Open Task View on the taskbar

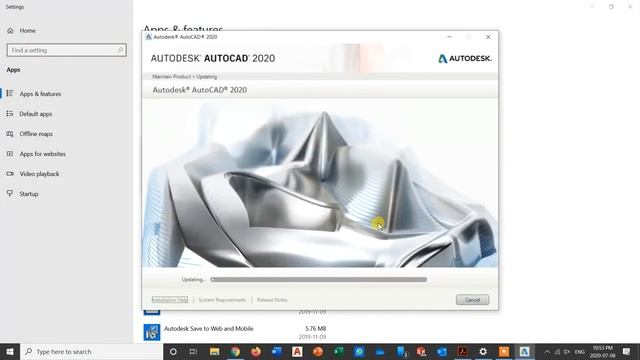pos(193,351)
